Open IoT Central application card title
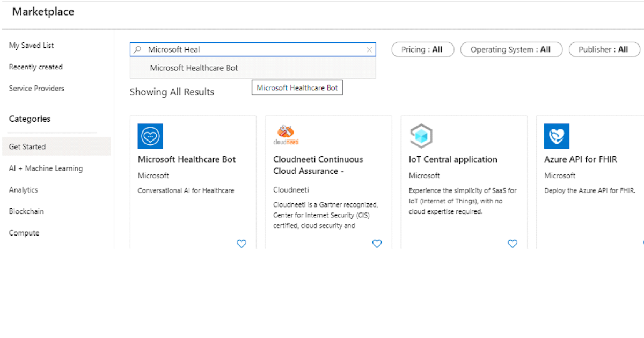The image size is (644, 338). tap(453, 159)
